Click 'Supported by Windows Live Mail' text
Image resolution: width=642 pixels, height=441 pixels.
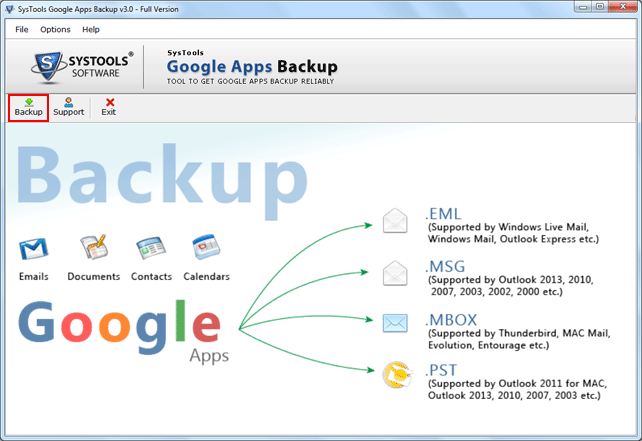point(508,227)
